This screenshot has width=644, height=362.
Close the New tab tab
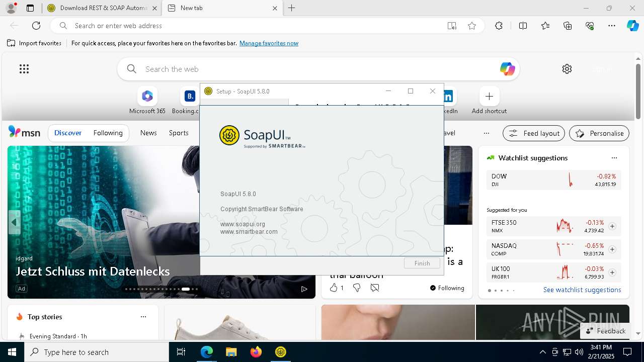(275, 8)
